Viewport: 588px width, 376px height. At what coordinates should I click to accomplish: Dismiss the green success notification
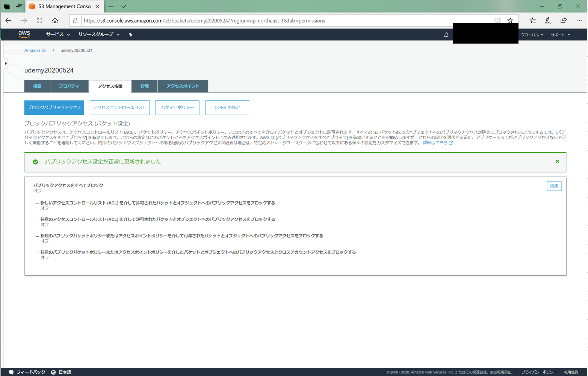click(x=557, y=162)
